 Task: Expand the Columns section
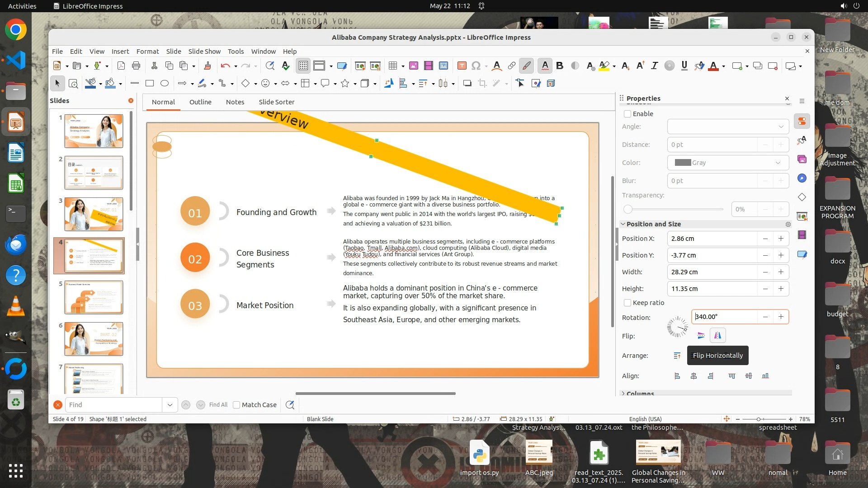(623, 394)
